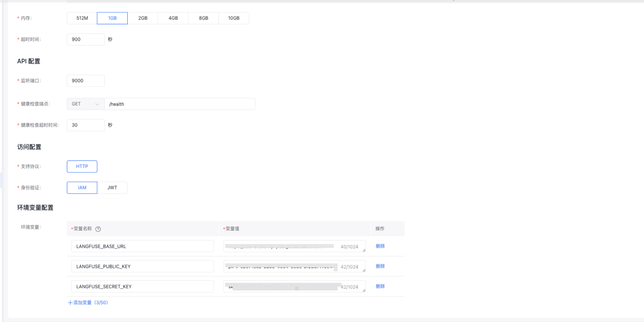This screenshot has width=644, height=322.
Task: Click the health check timeout field 30
Action: tap(85, 125)
